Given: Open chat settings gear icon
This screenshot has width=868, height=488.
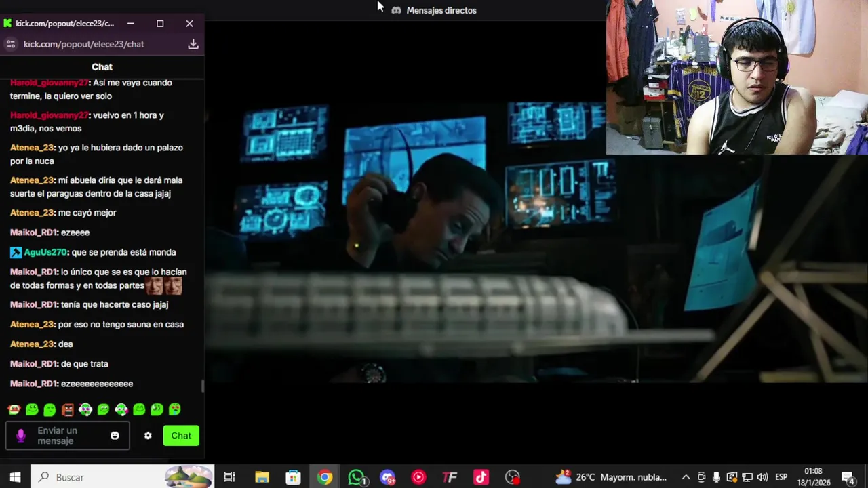Looking at the screenshot, I should pyautogui.click(x=148, y=436).
